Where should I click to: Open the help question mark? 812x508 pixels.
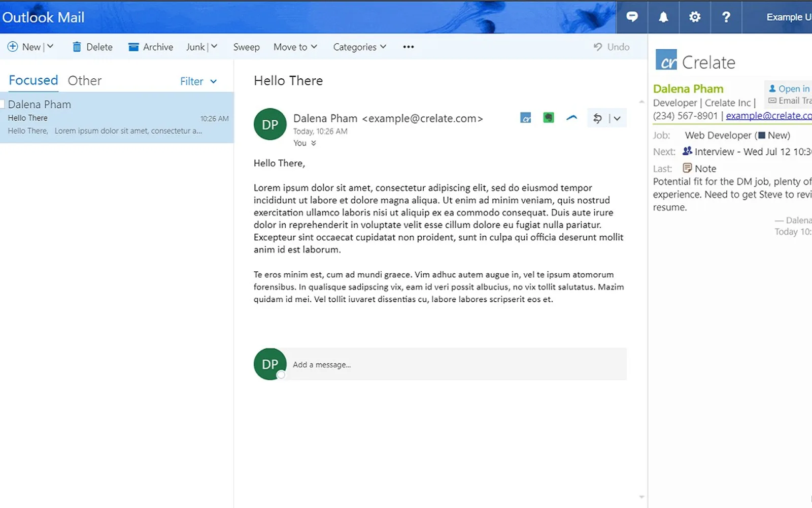coord(726,17)
